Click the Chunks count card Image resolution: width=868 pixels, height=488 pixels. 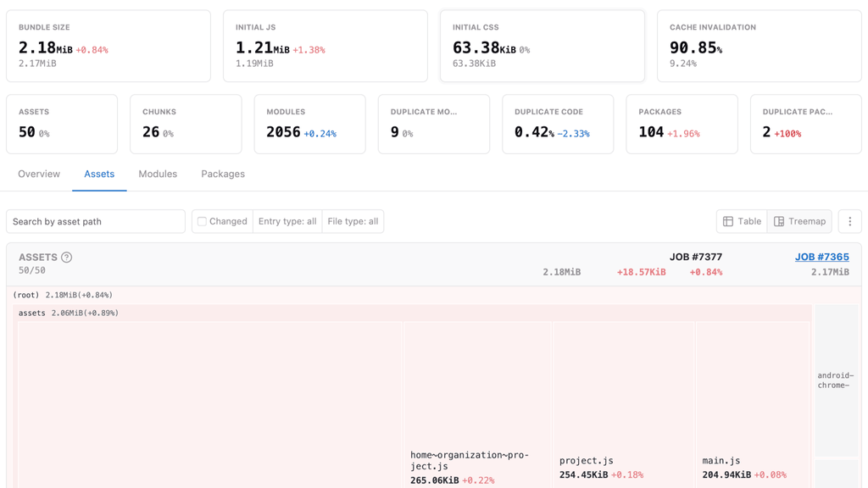pos(186,124)
